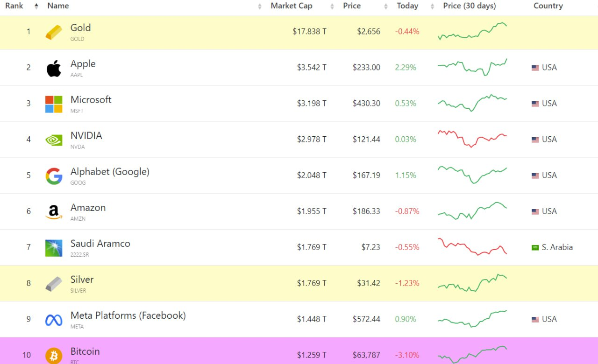Click Gold's 30-day price chart

pyautogui.click(x=472, y=31)
